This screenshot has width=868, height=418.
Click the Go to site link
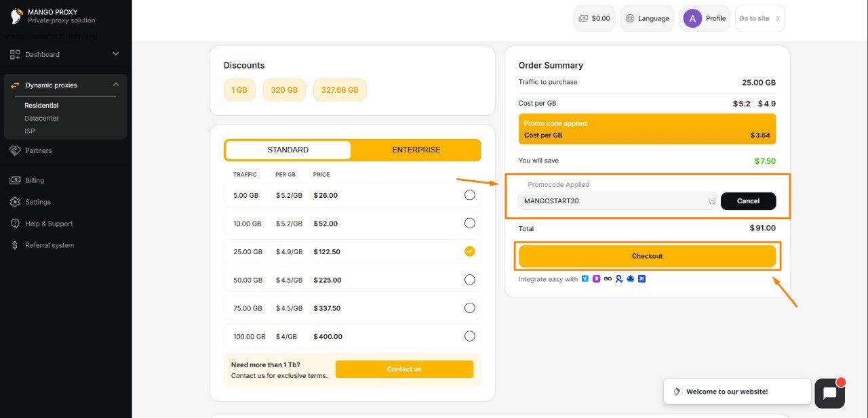(x=759, y=18)
